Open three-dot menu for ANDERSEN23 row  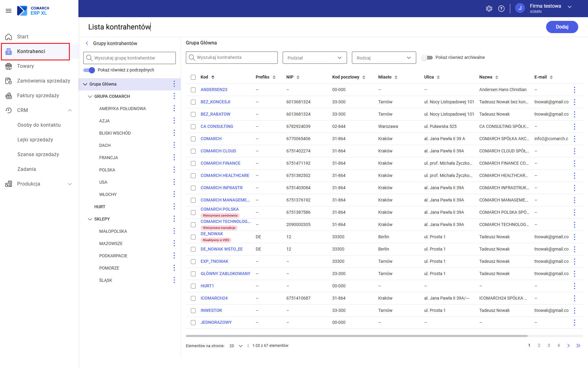[x=574, y=90]
